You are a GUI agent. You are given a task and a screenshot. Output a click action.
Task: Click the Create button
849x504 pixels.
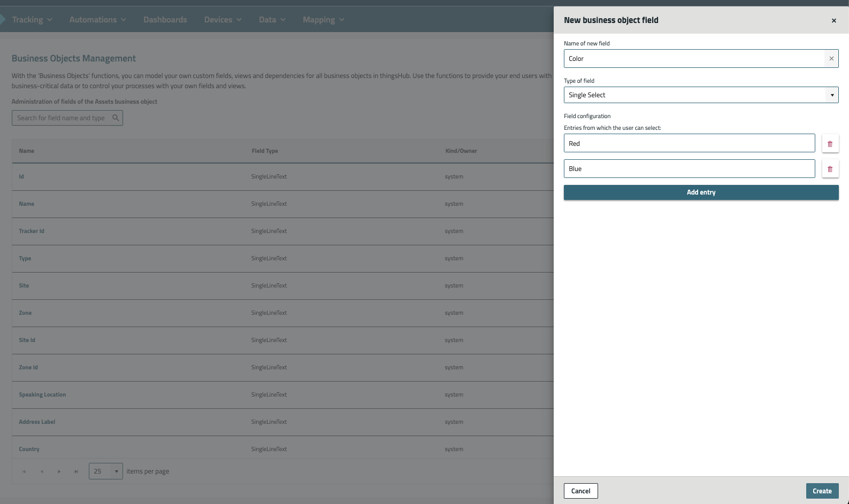822,491
